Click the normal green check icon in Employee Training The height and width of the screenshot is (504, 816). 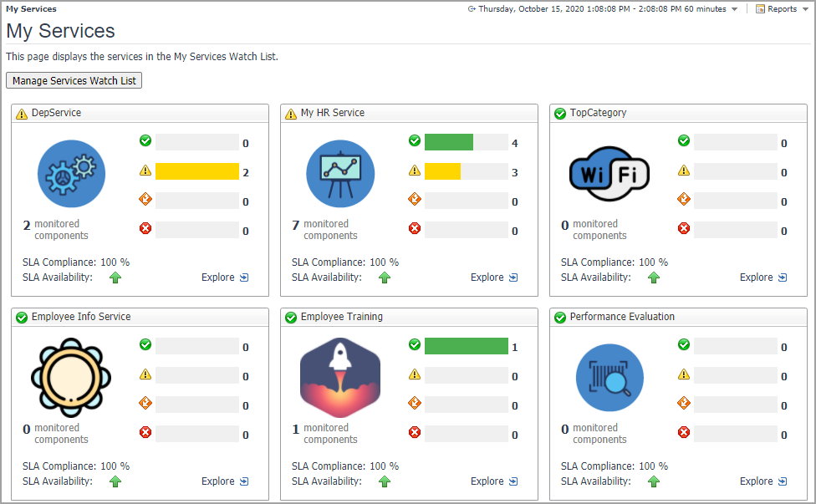[x=414, y=344]
